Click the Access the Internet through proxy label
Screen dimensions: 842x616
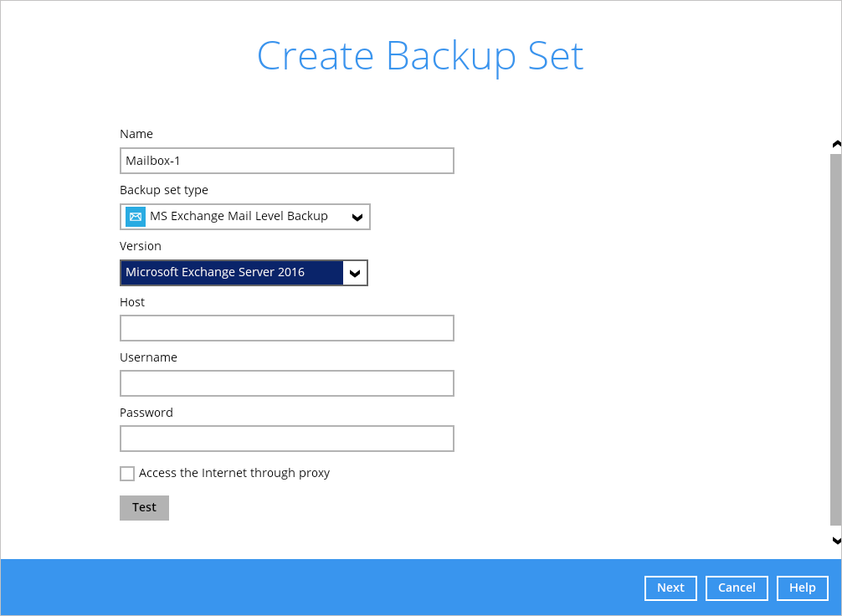[x=234, y=473]
